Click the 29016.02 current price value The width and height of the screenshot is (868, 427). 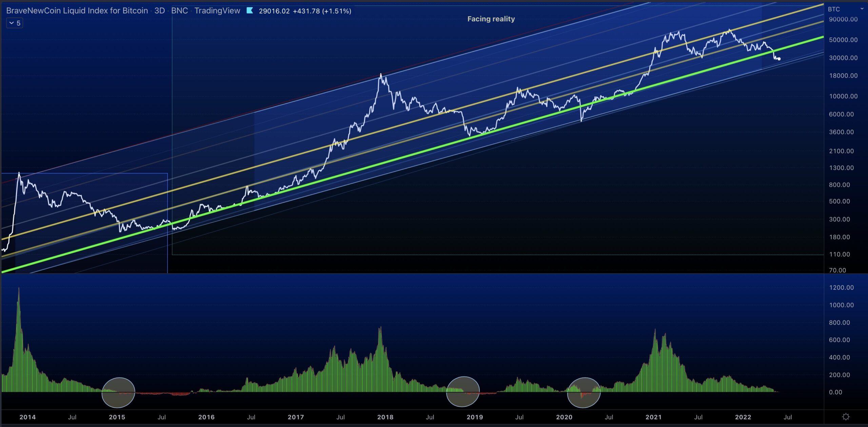(x=274, y=11)
